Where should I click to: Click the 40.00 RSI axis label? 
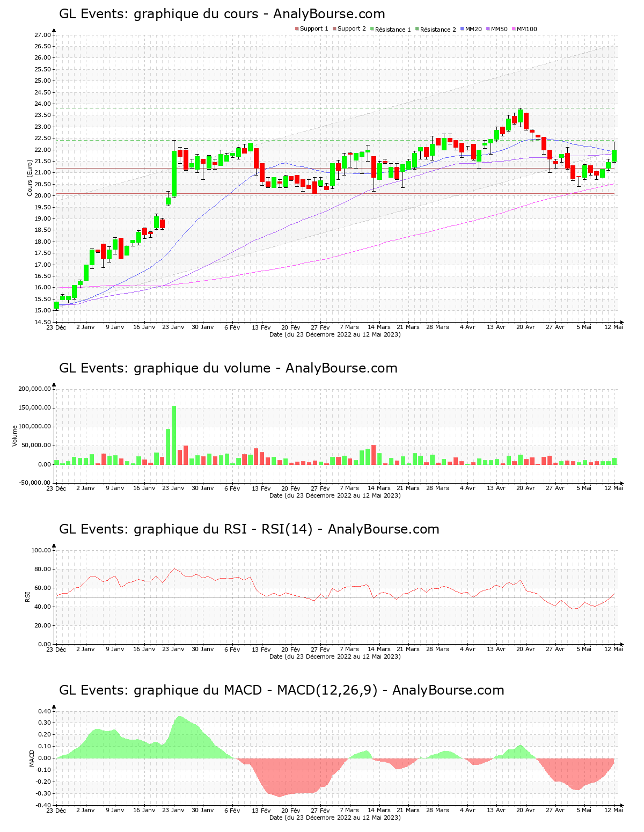(x=42, y=607)
